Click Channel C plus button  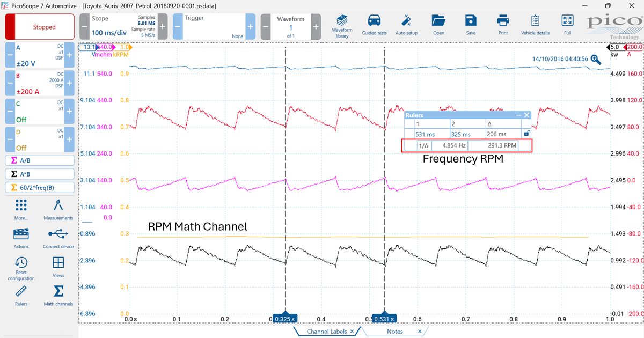coord(69,112)
